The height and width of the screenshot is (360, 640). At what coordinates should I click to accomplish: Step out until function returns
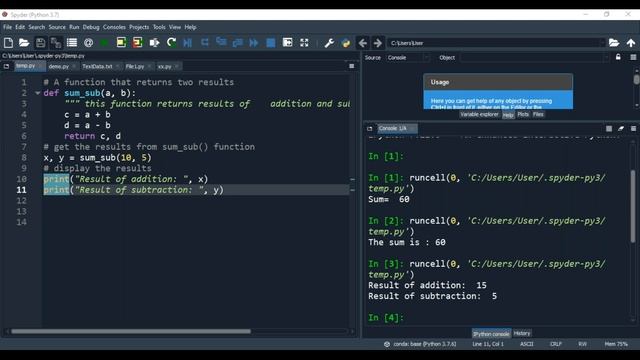(238, 42)
